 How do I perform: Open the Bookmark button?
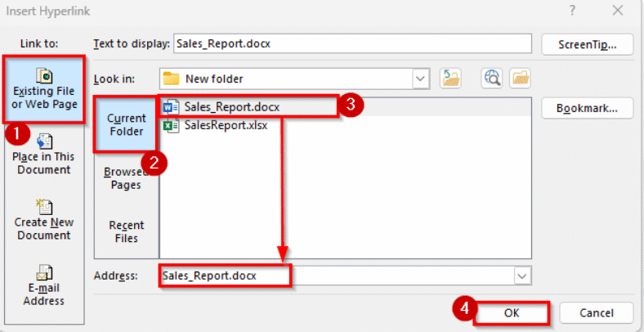pos(588,108)
